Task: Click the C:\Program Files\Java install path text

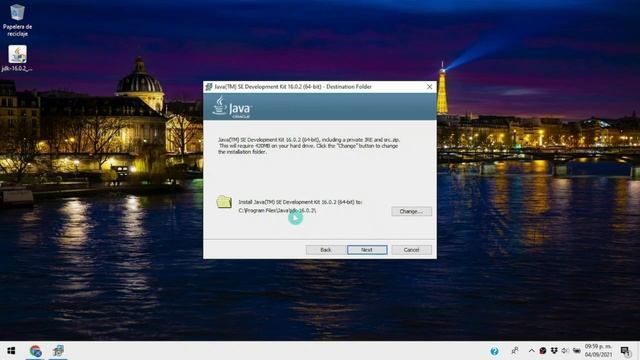Action: 277,211
